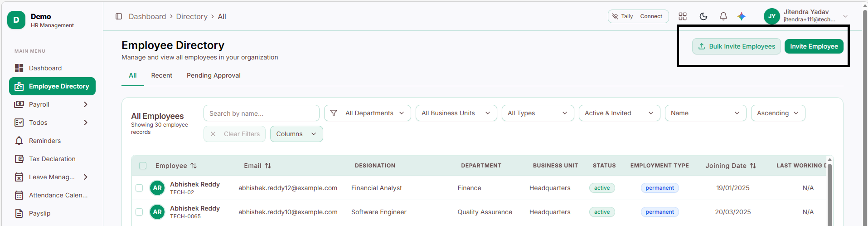Open the Ascending order dropdown
The image size is (868, 226).
[778, 113]
